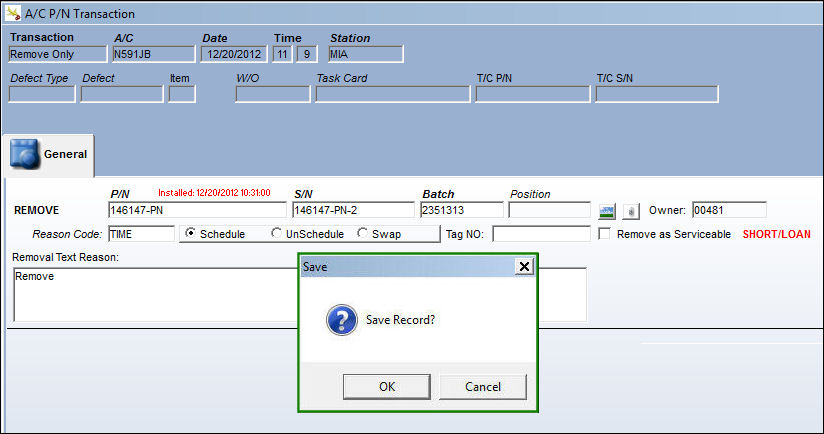
Task: Click the SHORT/LOAN red label
Action: [x=776, y=234]
